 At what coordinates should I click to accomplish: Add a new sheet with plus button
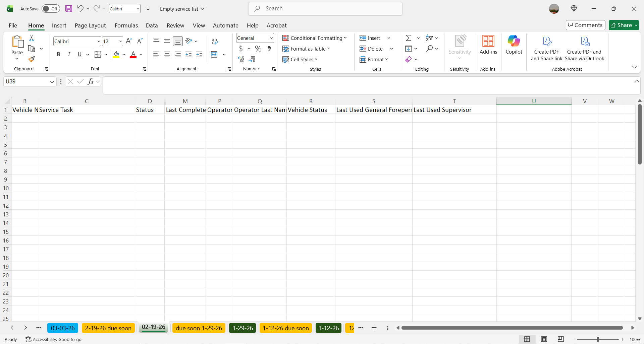tap(374, 328)
